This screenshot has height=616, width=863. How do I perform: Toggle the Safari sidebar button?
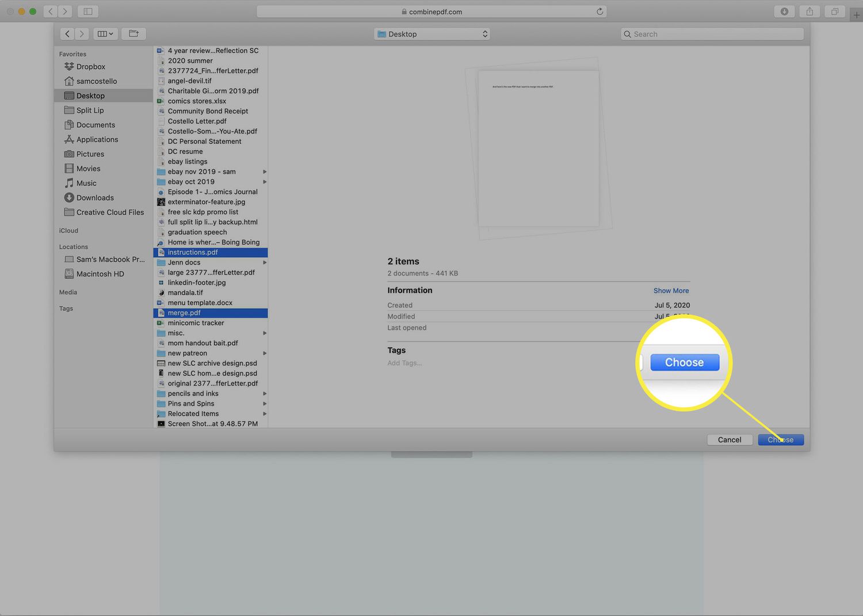click(x=88, y=12)
